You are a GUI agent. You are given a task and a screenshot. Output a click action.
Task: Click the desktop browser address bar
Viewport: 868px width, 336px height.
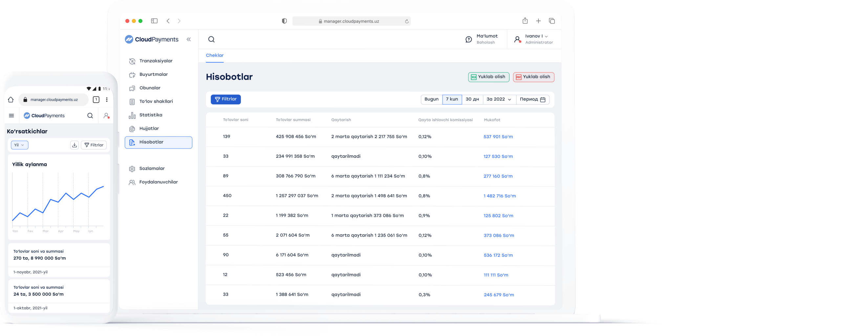tap(352, 21)
